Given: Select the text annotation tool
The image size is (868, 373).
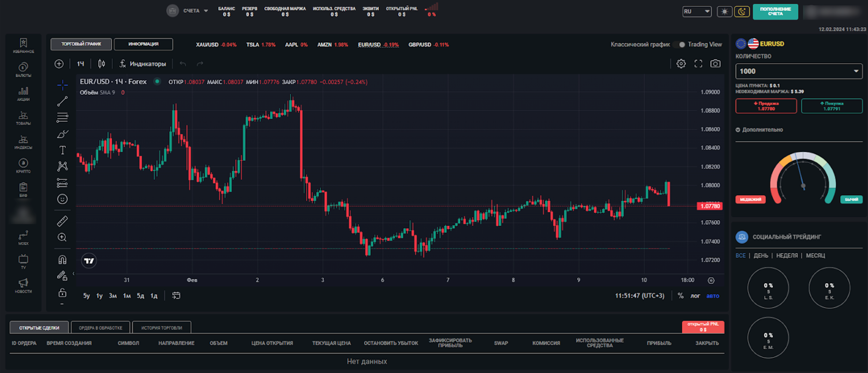Looking at the screenshot, I should (x=62, y=150).
